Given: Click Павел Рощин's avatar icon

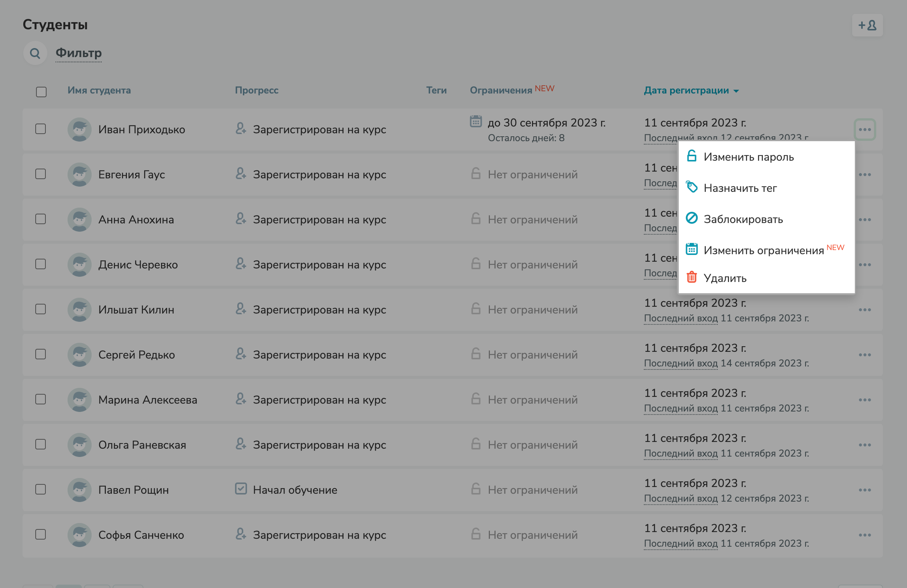Looking at the screenshot, I should (x=79, y=490).
